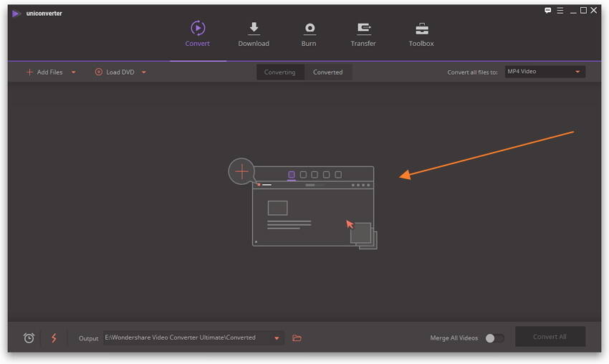
Task: Open the hamburger menu icon
Action: 560,11
